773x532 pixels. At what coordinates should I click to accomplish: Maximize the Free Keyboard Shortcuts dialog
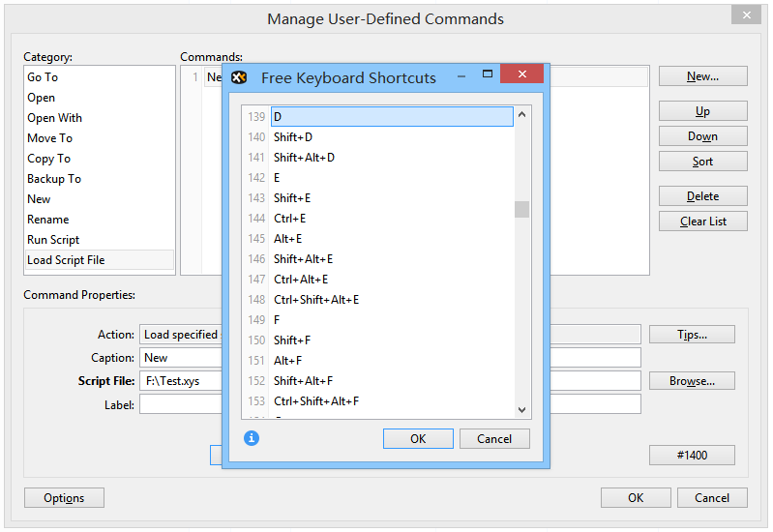tap(488, 74)
